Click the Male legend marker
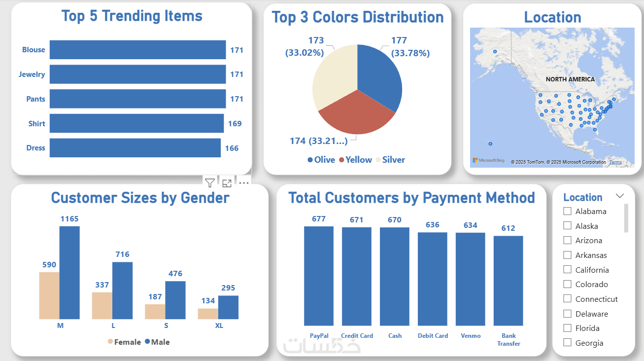 point(147,342)
